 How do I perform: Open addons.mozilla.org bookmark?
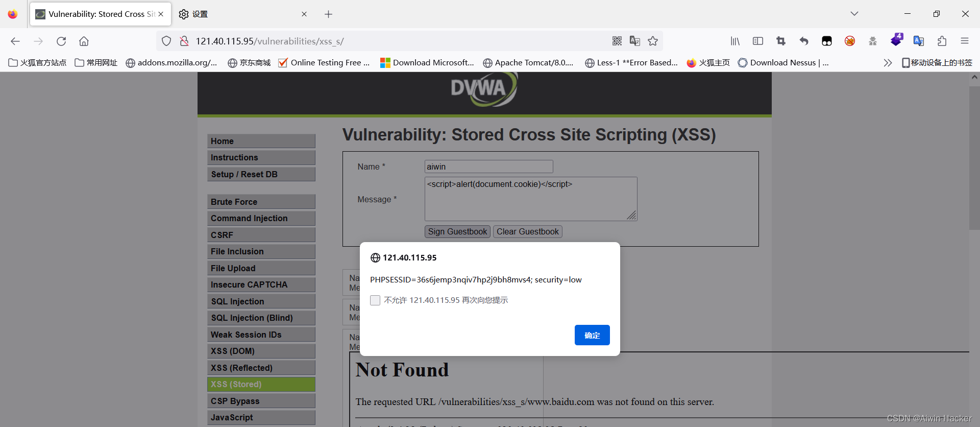coord(171,63)
